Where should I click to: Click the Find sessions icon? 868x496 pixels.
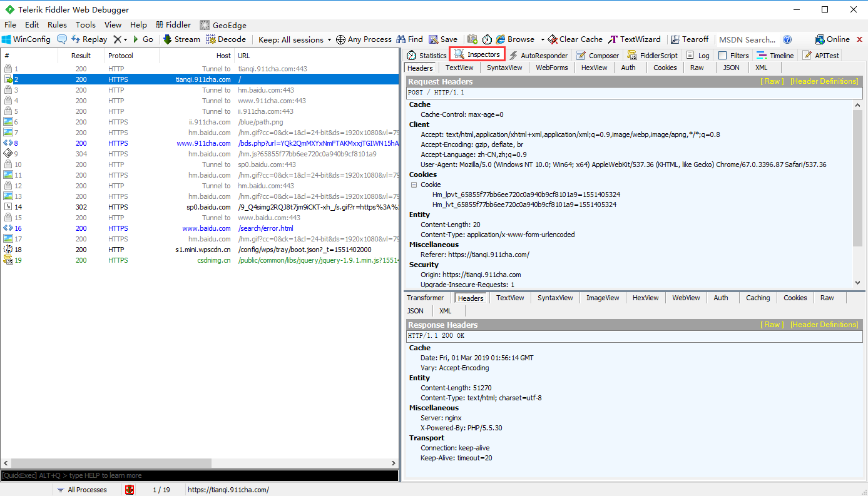click(x=409, y=39)
